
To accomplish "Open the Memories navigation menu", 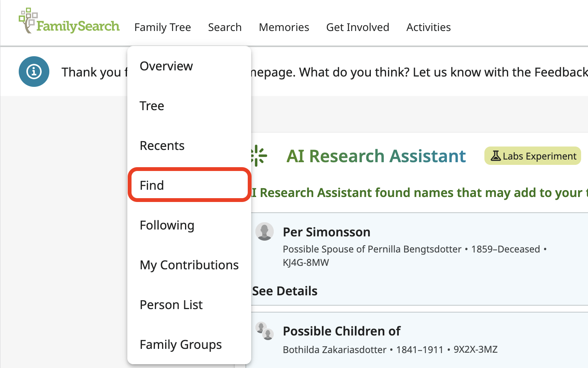I will pyautogui.click(x=284, y=27).
